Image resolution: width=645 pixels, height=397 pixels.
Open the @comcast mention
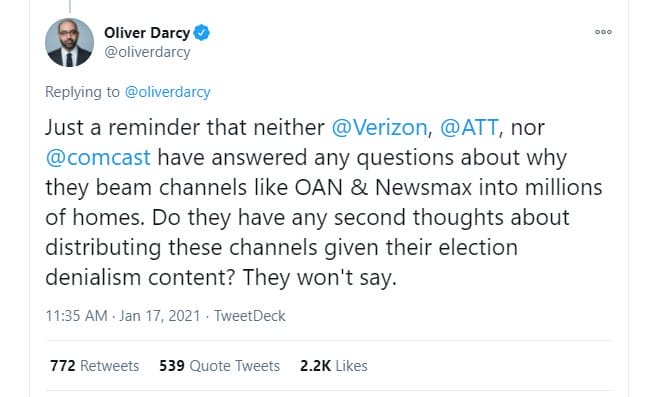point(98,158)
